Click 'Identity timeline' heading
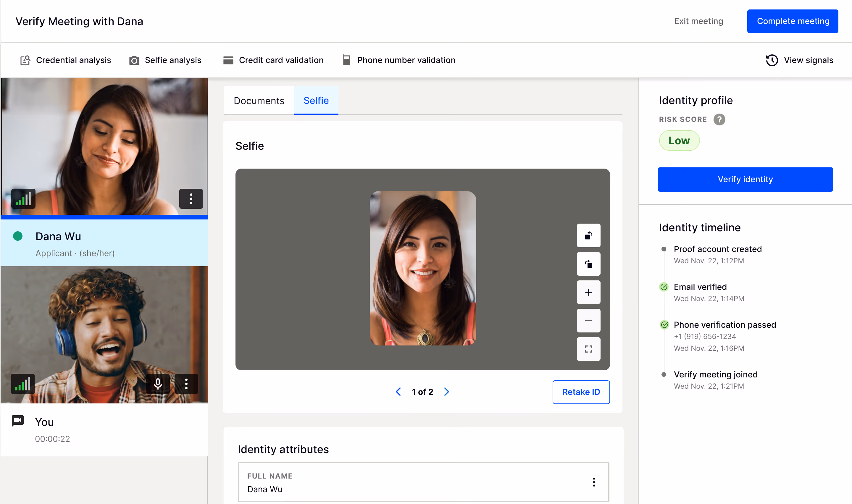Viewport: 852px width, 504px height. pyautogui.click(x=700, y=227)
